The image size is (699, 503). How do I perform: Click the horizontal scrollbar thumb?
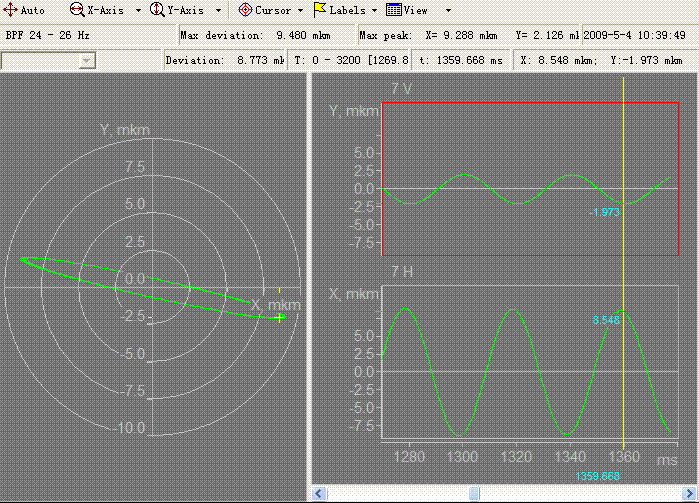click(474, 494)
